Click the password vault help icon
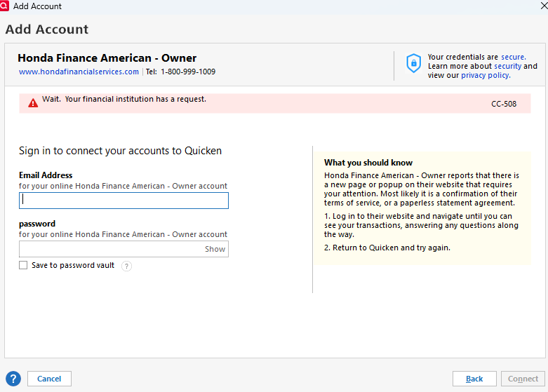 coord(126,266)
